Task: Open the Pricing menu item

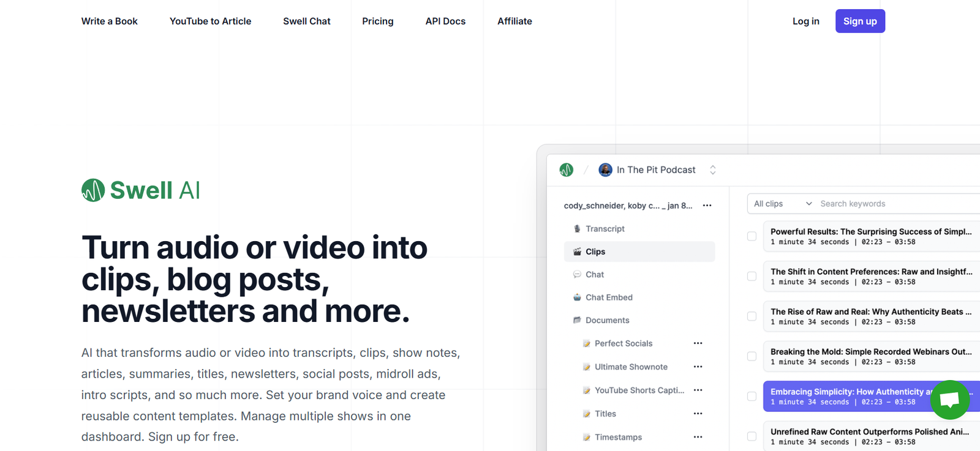Action: coord(377,21)
